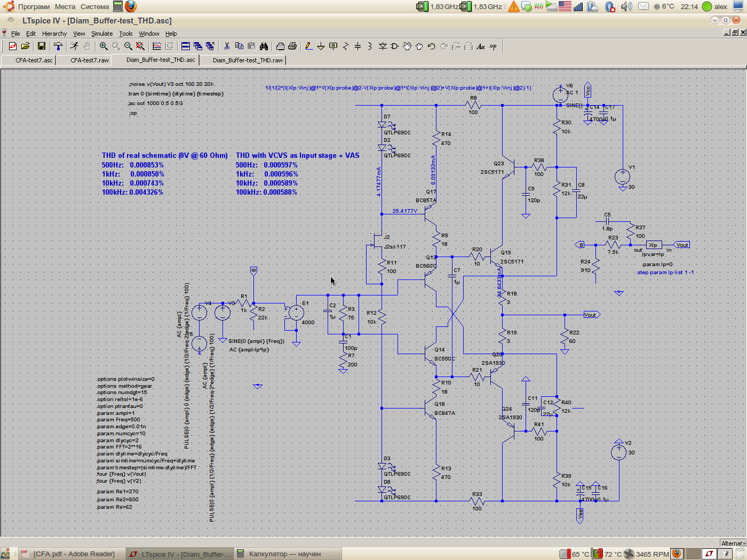The width and height of the screenshot is (747, 560).
Task: Select the Ground symbol tool
Action: click(x=321, y=46)
